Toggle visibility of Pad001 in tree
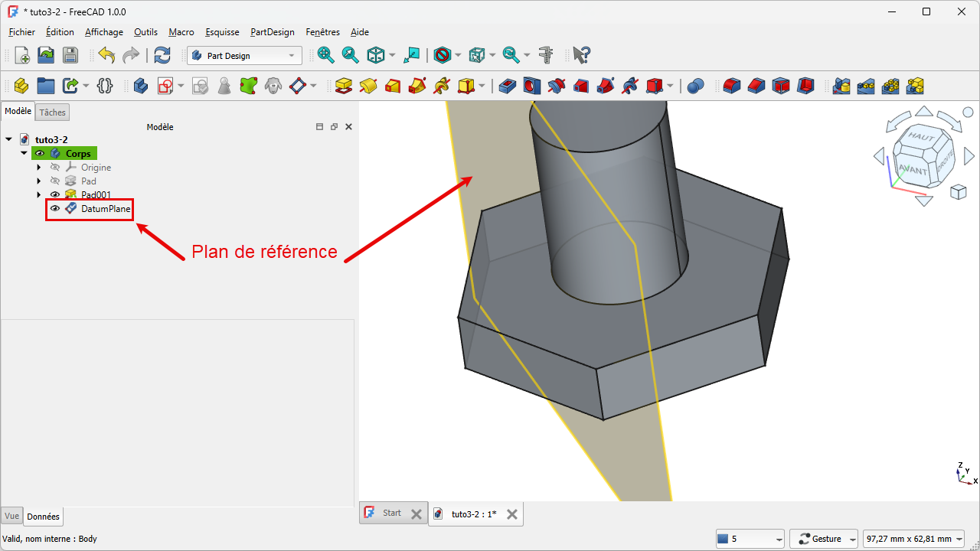Viewport: 980px width, 551px height. pos(55,194)
